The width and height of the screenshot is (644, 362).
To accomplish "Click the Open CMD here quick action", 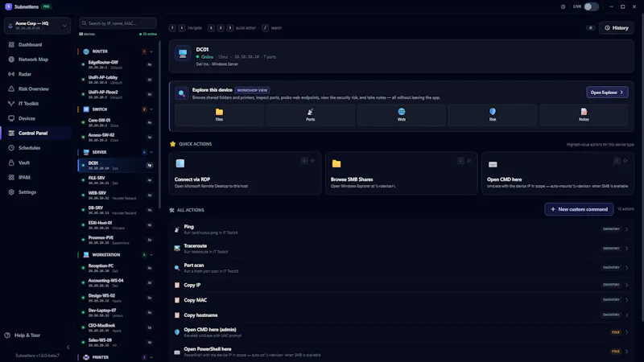I will tap(558, 173).
